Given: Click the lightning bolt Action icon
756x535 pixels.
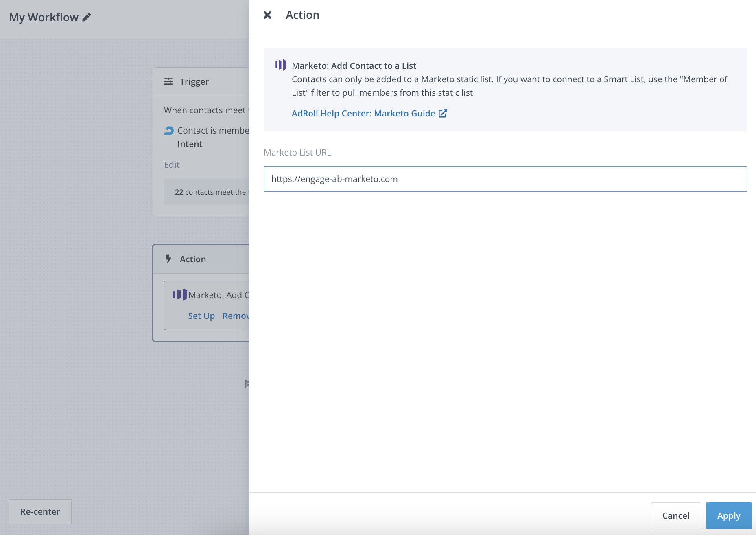Looking at the screenshot, I should [168, 259].
